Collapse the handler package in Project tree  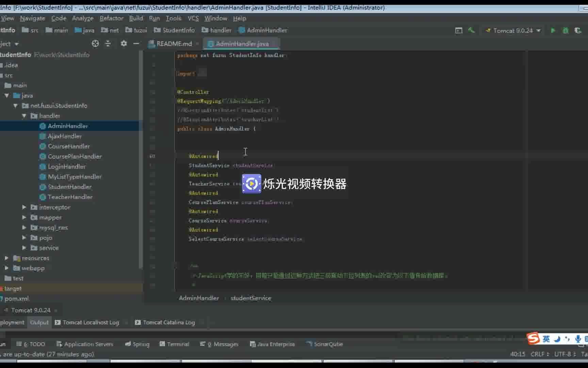[x=24, y=116]
